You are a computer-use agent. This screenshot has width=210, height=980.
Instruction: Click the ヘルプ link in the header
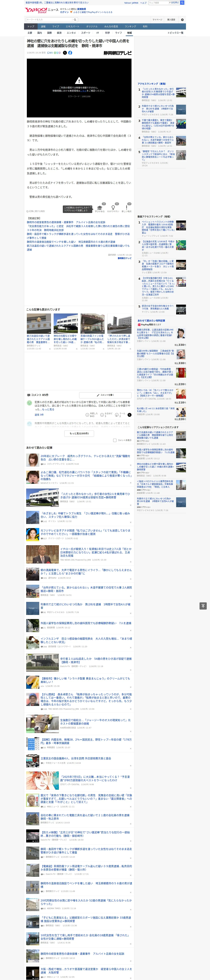143,3
